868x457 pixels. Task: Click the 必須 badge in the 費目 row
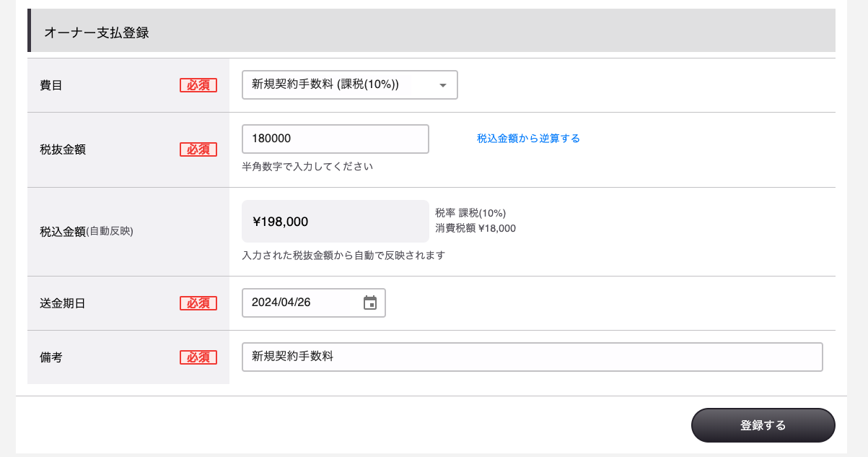[198, 85]
